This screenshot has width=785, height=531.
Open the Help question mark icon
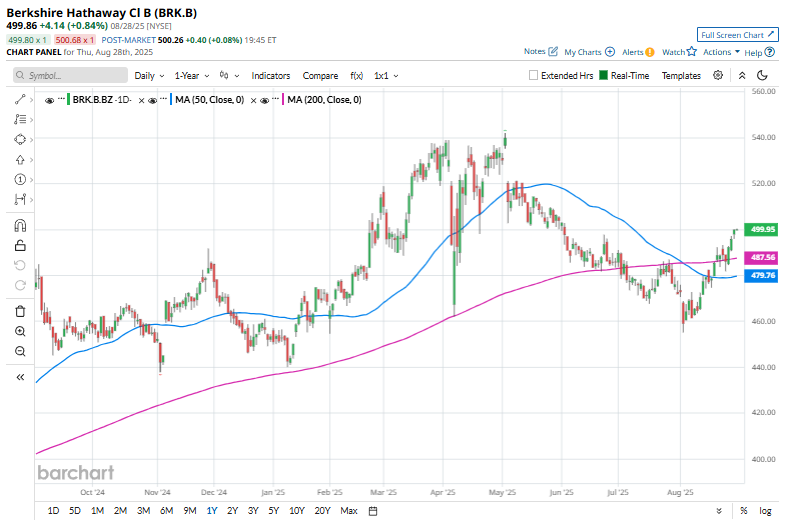[770, 52]
